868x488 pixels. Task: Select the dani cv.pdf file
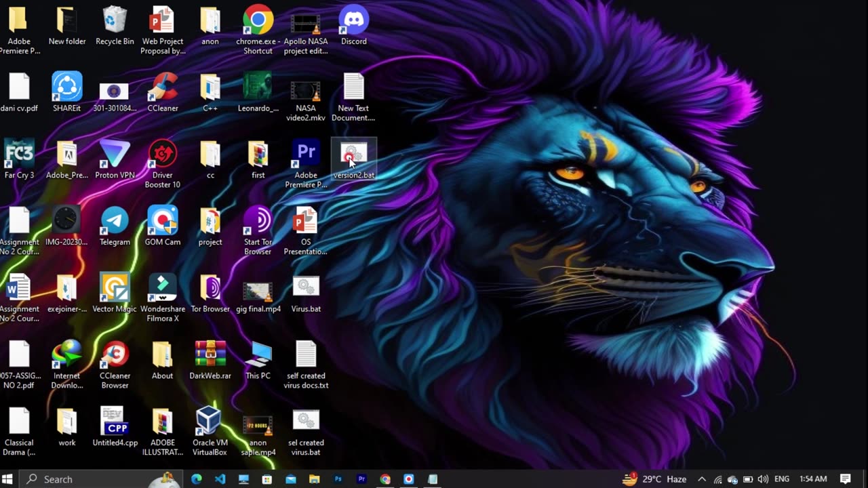tap(19, 94)
